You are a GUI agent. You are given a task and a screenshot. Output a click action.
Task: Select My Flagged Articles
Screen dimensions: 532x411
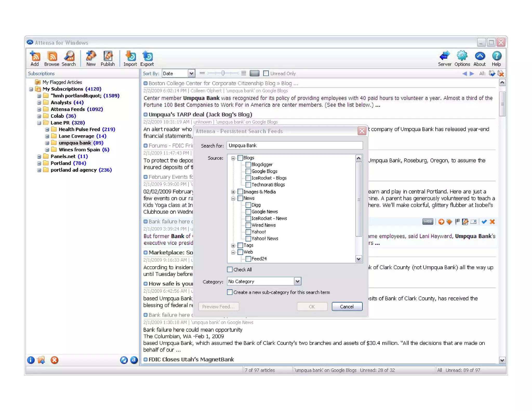coord(62,82)
